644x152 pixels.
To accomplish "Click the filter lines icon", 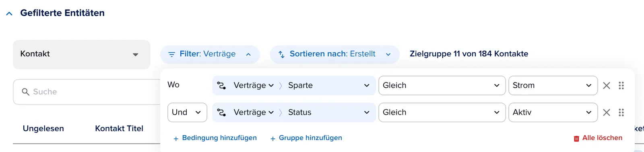I will pyautogui.click(x=171, y=54).
